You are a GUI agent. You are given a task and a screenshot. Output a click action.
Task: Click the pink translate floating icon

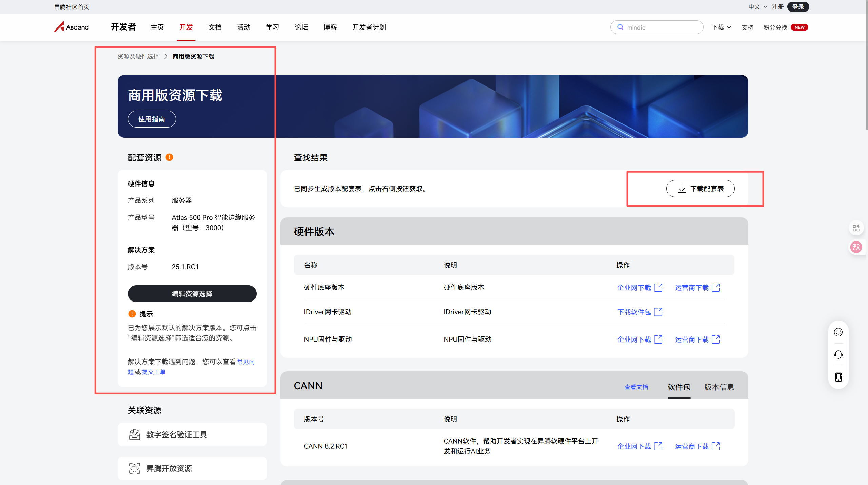tap(856, 247)
